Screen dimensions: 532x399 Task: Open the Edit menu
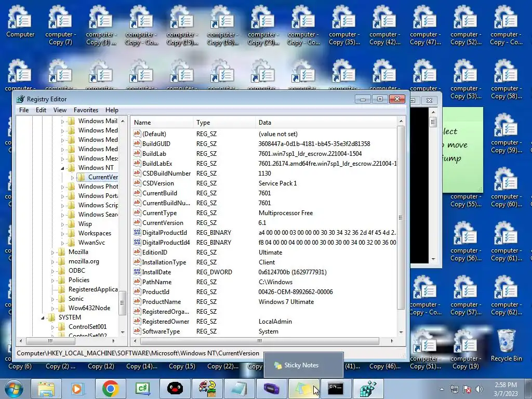pos(41,110)
